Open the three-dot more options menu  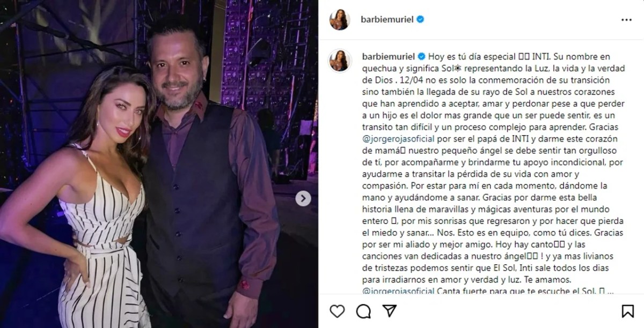626,19
